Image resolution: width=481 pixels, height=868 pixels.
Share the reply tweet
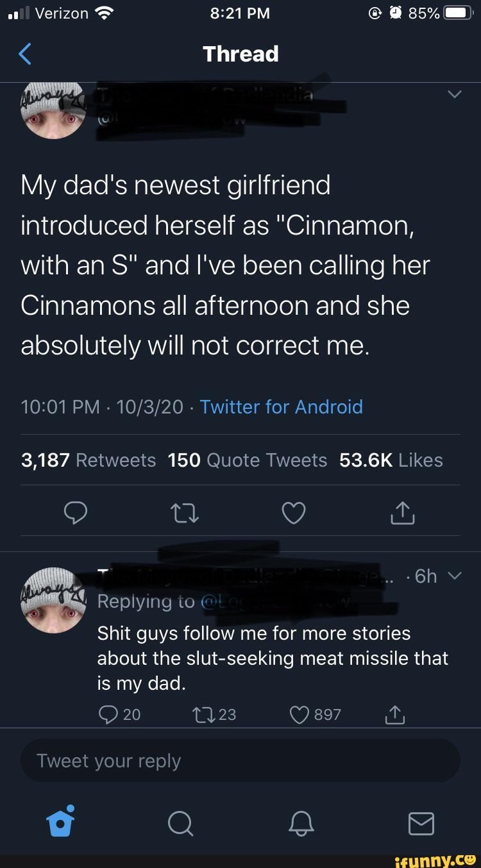point(396,714)
